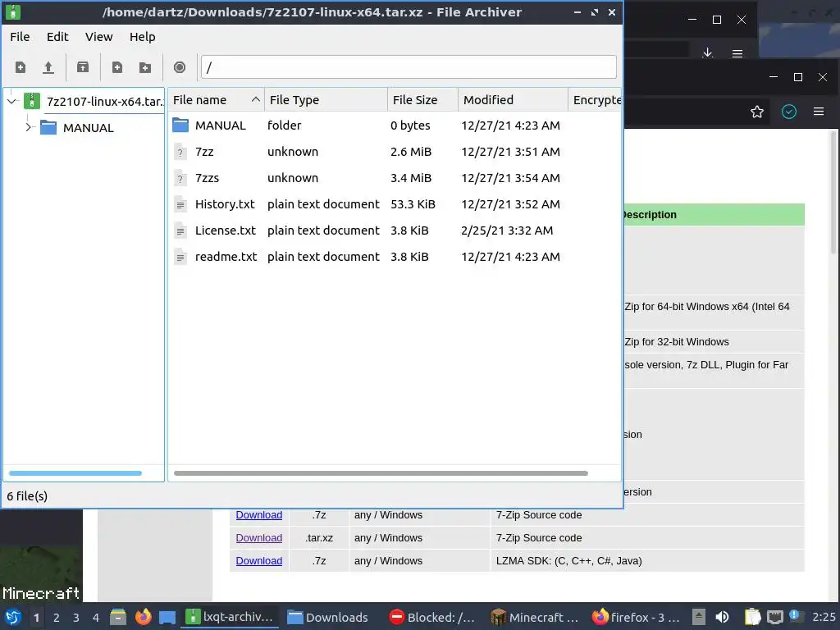This screenshot has height=630, width=840.
Task: Click Download link for 7-Zip Source code .7z
Action: point(258,515)
